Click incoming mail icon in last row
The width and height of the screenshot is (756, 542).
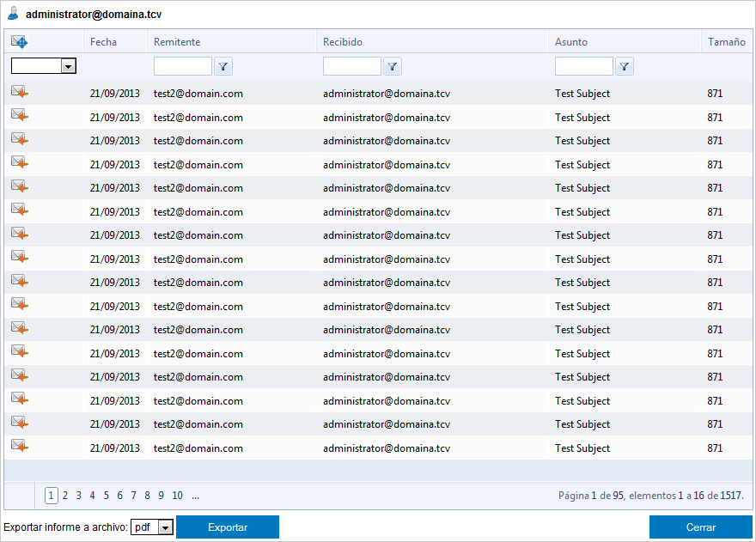coord(19,447)
